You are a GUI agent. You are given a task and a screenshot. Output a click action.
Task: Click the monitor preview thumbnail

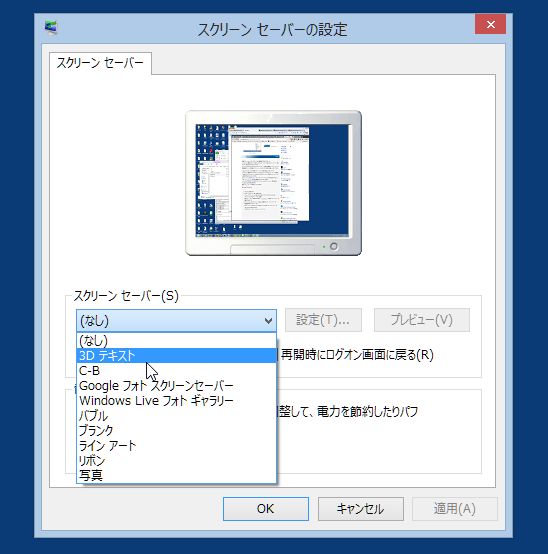pos(273,183)
